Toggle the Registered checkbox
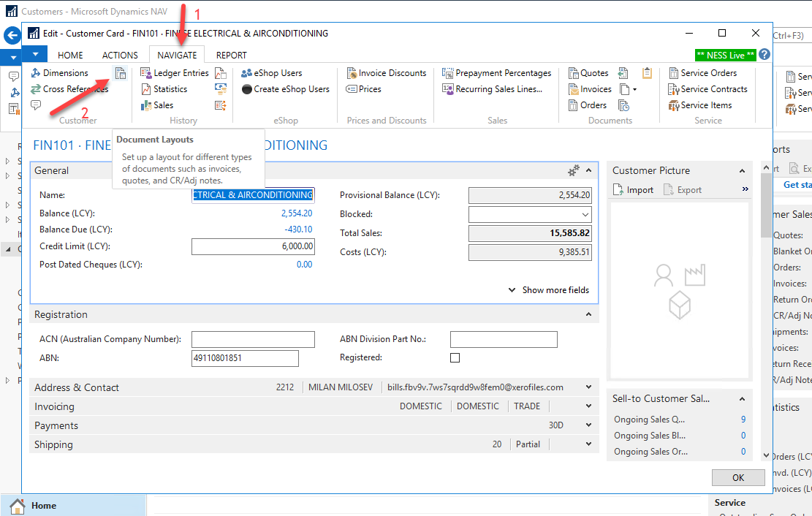The width and height of the screenshot is (812, 516). 455,357
